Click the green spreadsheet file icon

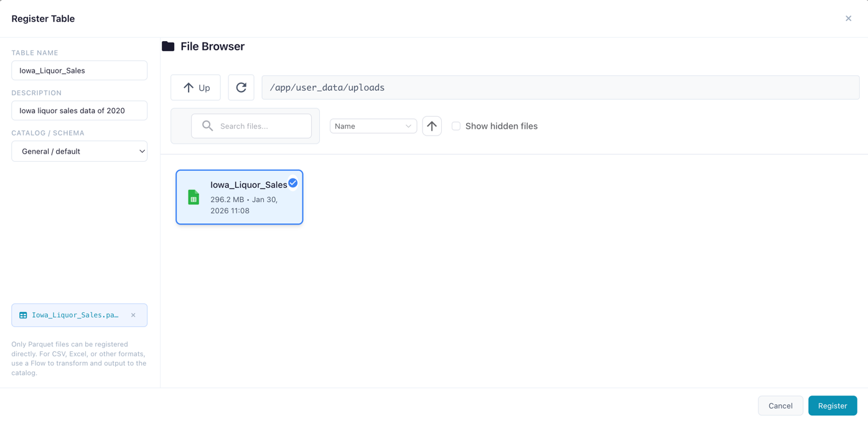194,197
